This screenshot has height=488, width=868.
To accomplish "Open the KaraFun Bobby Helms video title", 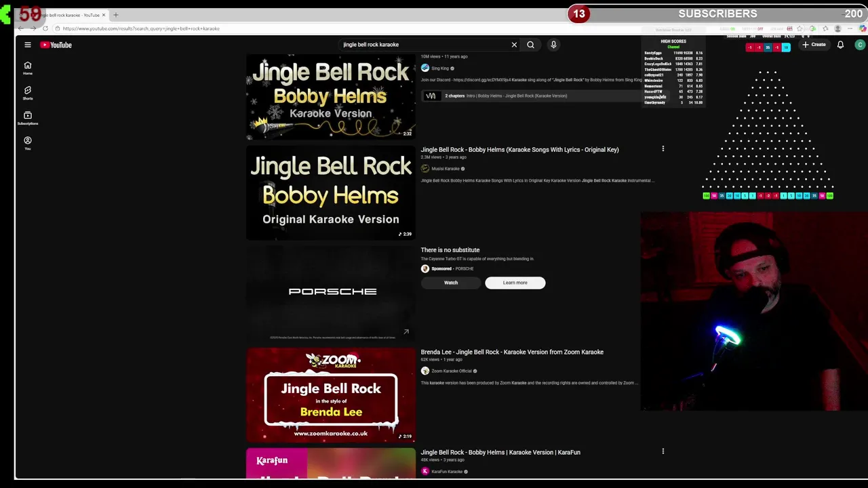I will [x=500, y=452].
